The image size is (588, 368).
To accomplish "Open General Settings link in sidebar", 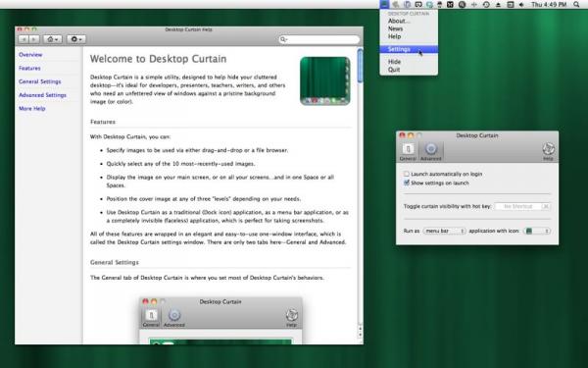I will 40,81.
